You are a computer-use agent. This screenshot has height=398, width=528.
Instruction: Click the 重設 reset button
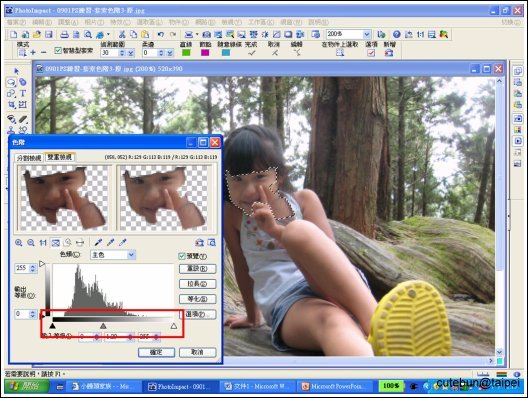click(x=197, y=269)
